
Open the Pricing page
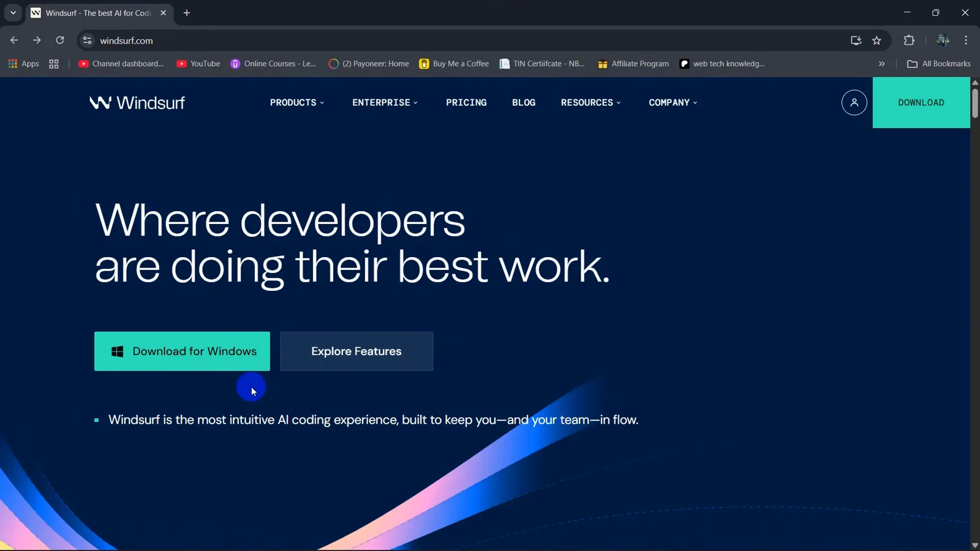click(466, 102)
